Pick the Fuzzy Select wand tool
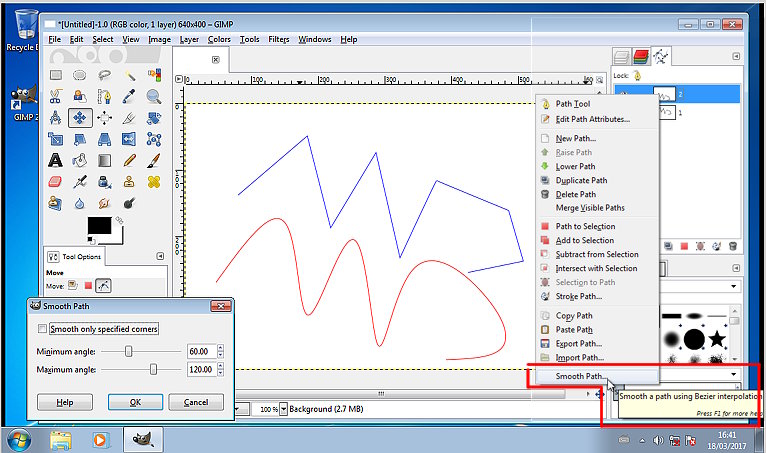This screenshot has height=453, width=766. (129, 75)
